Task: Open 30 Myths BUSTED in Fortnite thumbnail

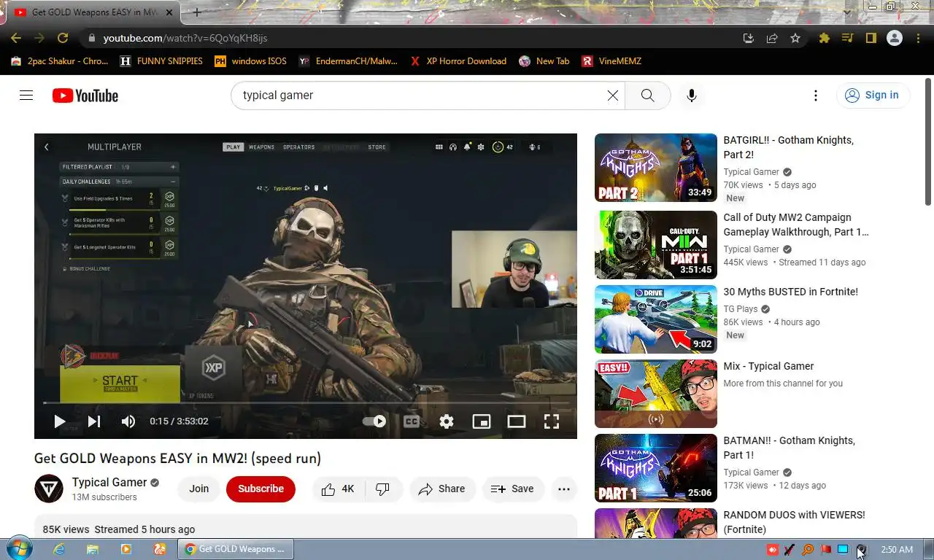Action: pyautogui.click(x=656, y=319)
